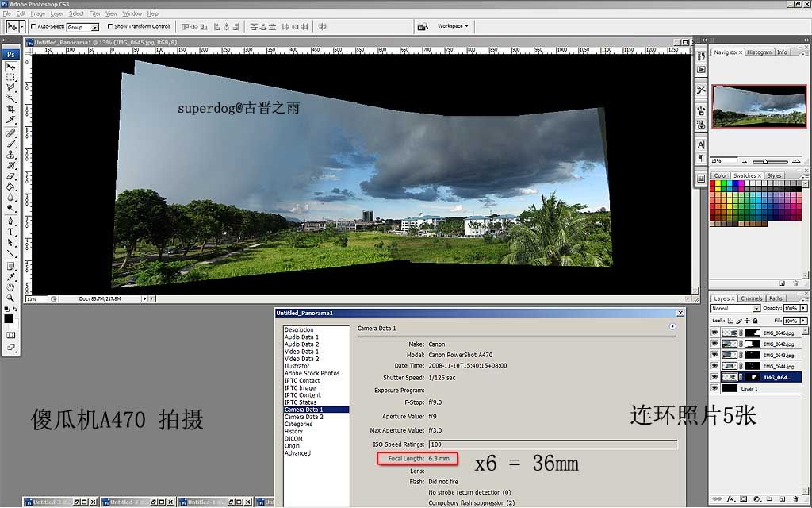Enable the Auto-Select checkbox

pos(33,26)
